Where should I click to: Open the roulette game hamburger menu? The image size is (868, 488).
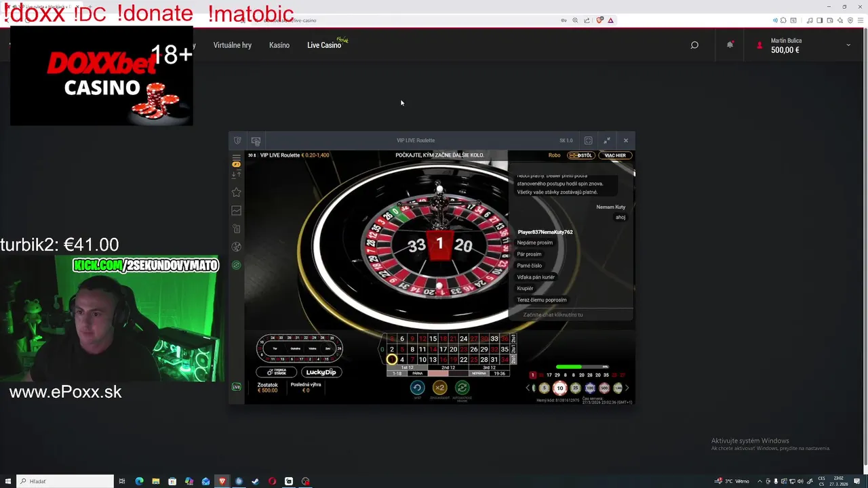pos(236,157)
